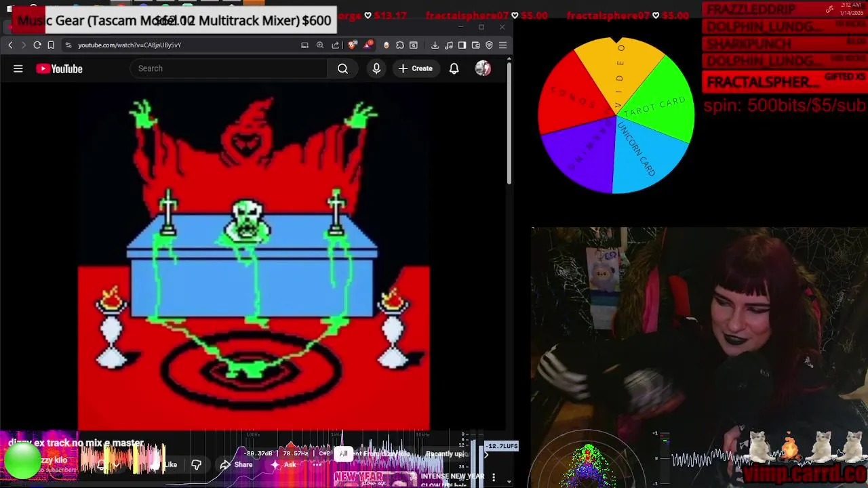Open the Brave Wallet icon

click(475, 45)
